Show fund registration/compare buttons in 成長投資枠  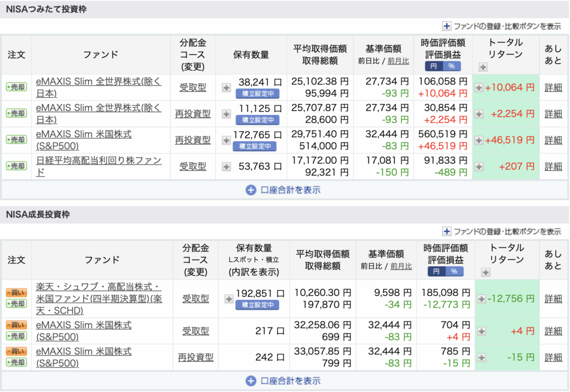click(502, 231)
